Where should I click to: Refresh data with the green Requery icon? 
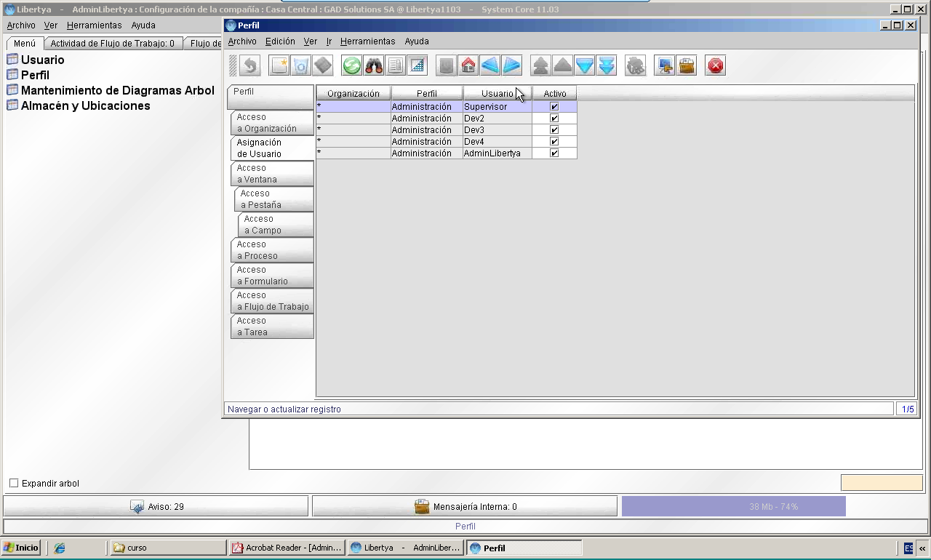click(352, 66)
